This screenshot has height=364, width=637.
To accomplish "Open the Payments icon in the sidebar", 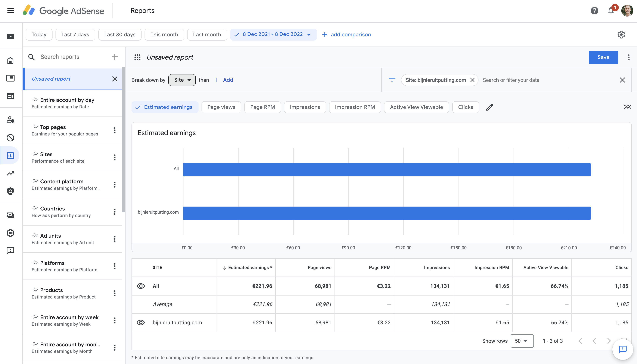I will (10, 215).
